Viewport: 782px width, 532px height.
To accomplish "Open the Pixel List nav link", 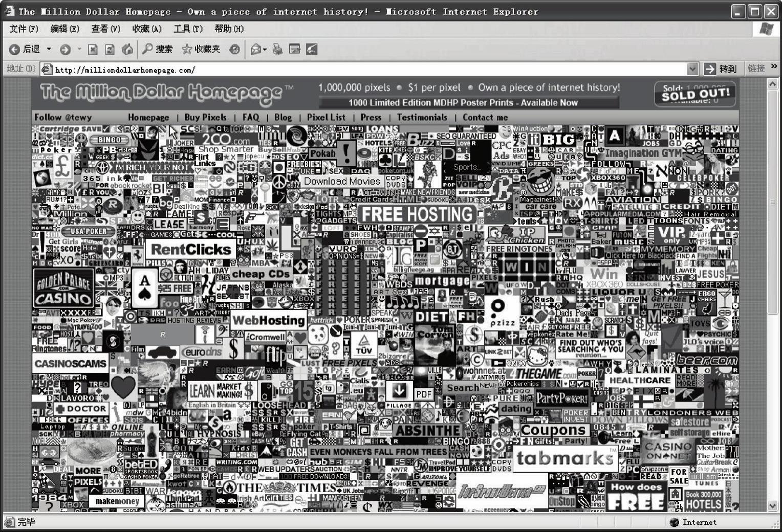I will [326, 117].
